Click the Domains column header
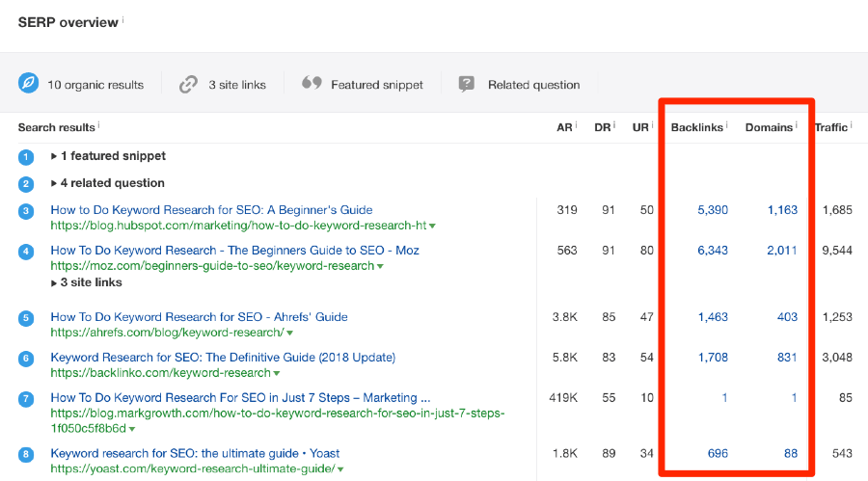The height and width of the screenshot is (481, 868). click(x=769, y=127)
